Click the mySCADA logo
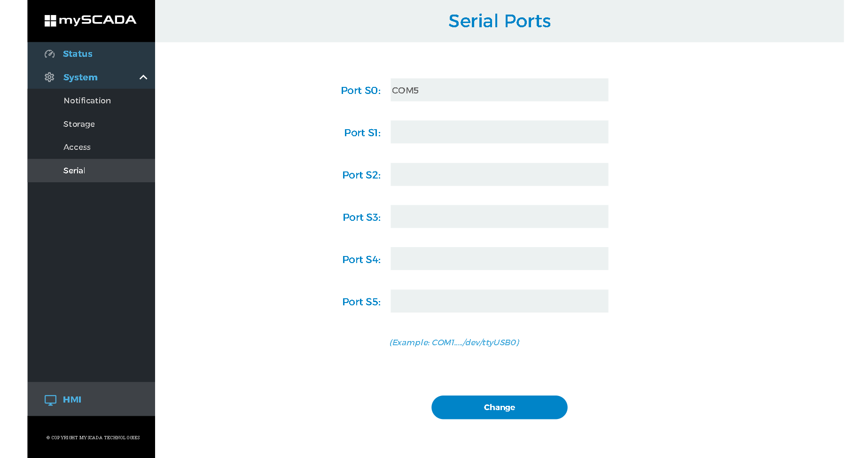The height and width of the screenshot is (458, 868). point(90,20)
